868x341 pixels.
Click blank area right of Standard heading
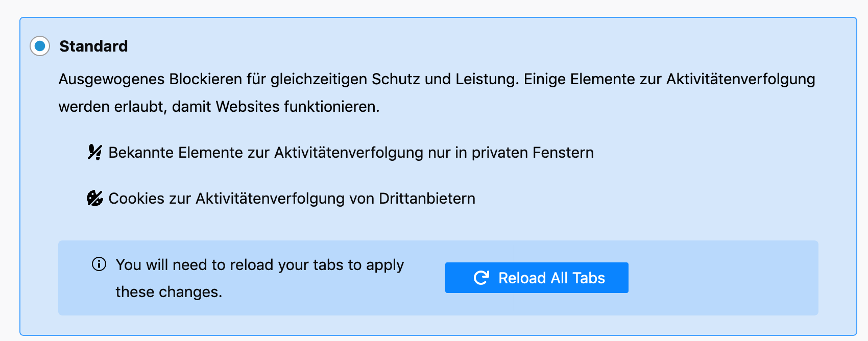coord(460,46)
